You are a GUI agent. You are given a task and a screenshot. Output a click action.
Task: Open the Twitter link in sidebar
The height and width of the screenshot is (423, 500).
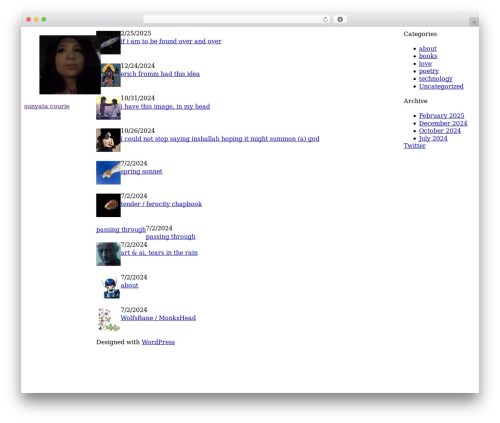pos(415,146)
